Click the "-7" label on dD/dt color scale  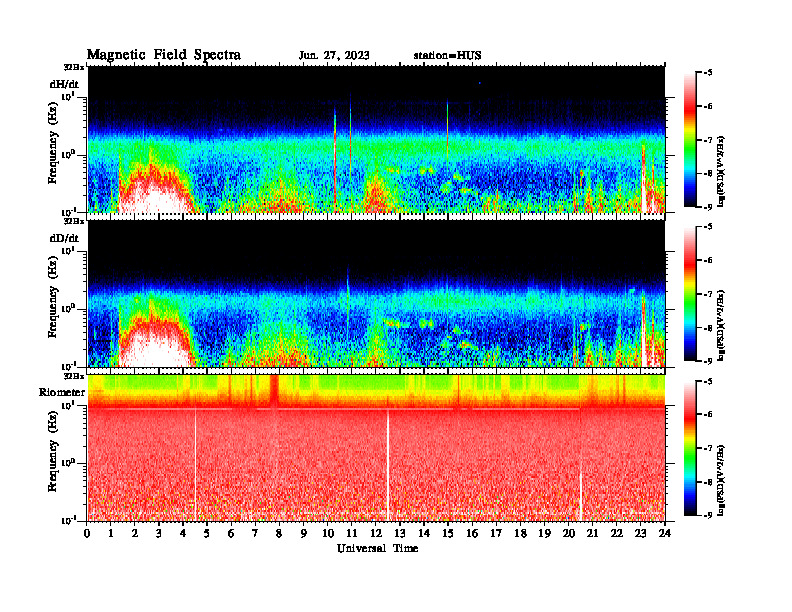[x=708, y=294]
